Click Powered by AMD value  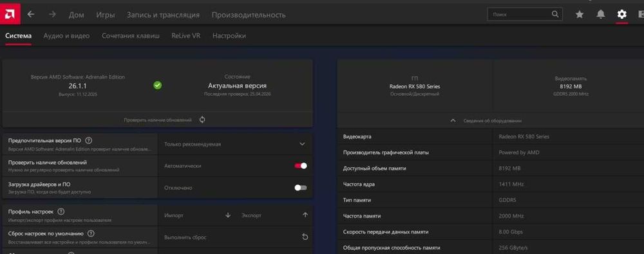point(519,152)
